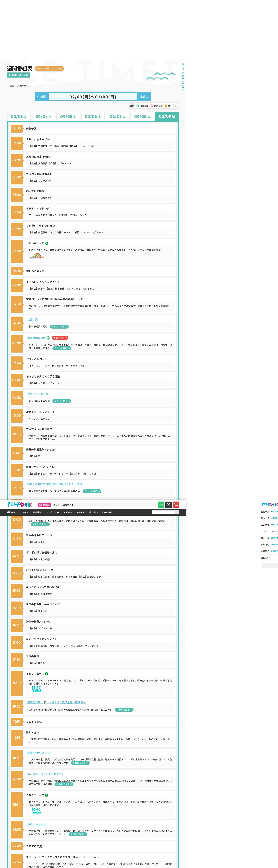The height and width of the screenshot is (868, 278).
Task: Select the 02/07 金 tab
Action: click(x=117, y=117)
